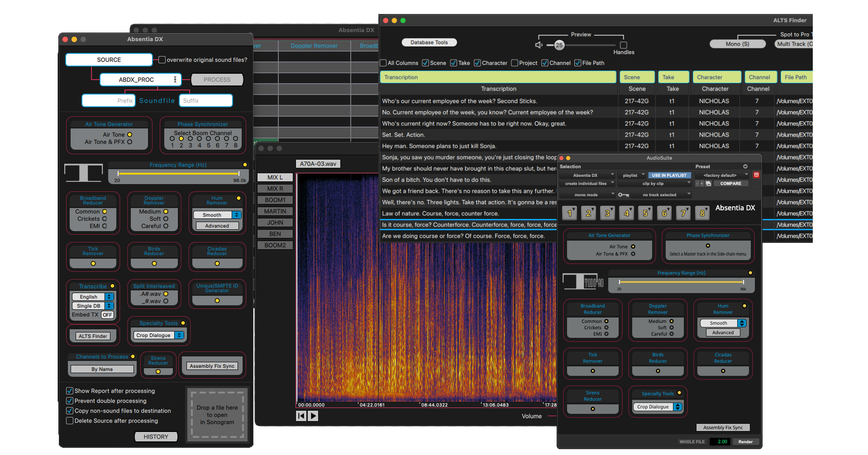
Task: Open Crop Dialogue dropdown in Absentia DX window
Action: click(158, 335)
